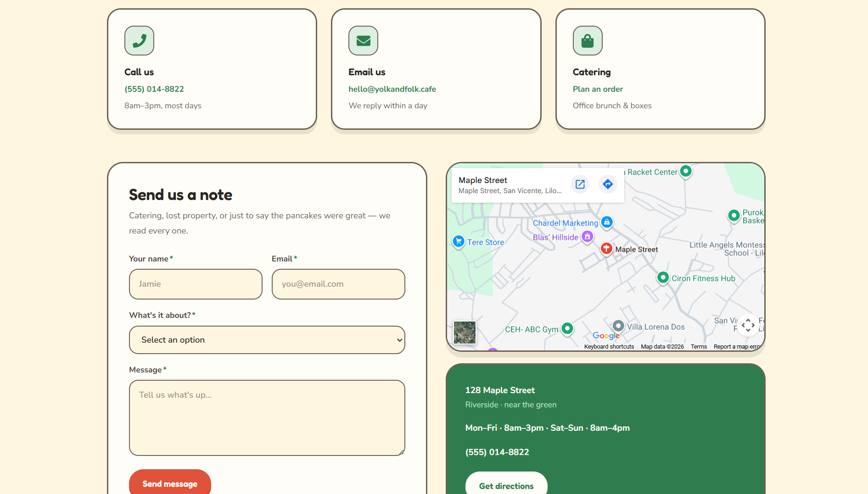The image size is (868, 494).
Task: Select the Ciron Fitness Hub marker
Action: tap(663, 278)
